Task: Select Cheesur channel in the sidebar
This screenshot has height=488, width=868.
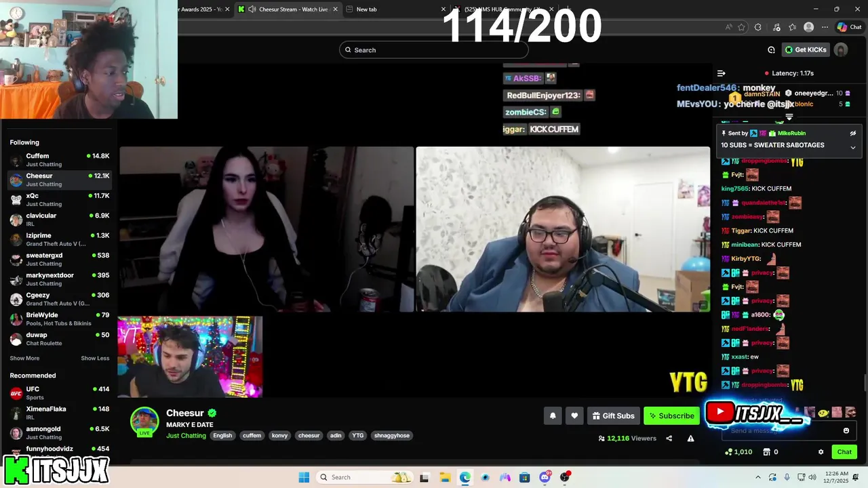Action: point(60,180)
